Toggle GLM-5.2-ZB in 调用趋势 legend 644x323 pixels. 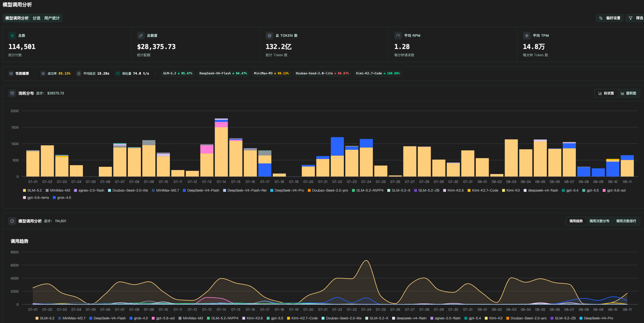pyautogui.click(x=563, y=318)
